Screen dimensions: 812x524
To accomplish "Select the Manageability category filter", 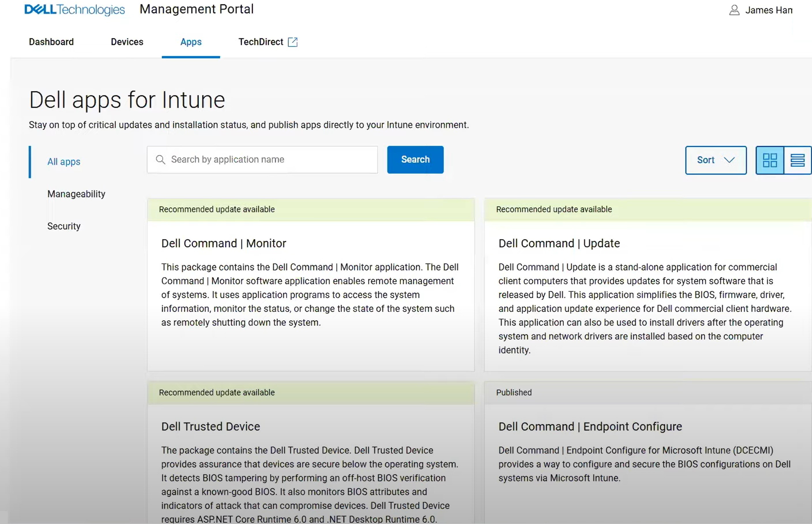I will [x=76, y=194].
